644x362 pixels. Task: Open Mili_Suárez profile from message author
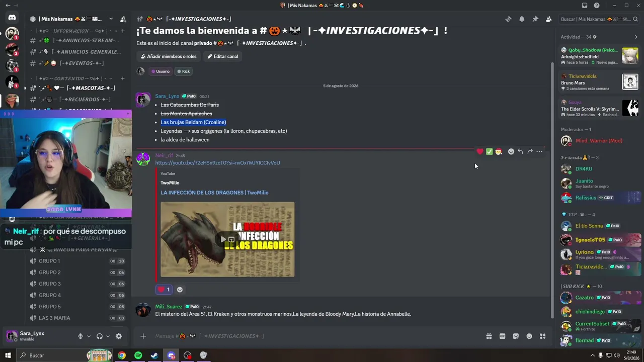(x=169, y=307)
